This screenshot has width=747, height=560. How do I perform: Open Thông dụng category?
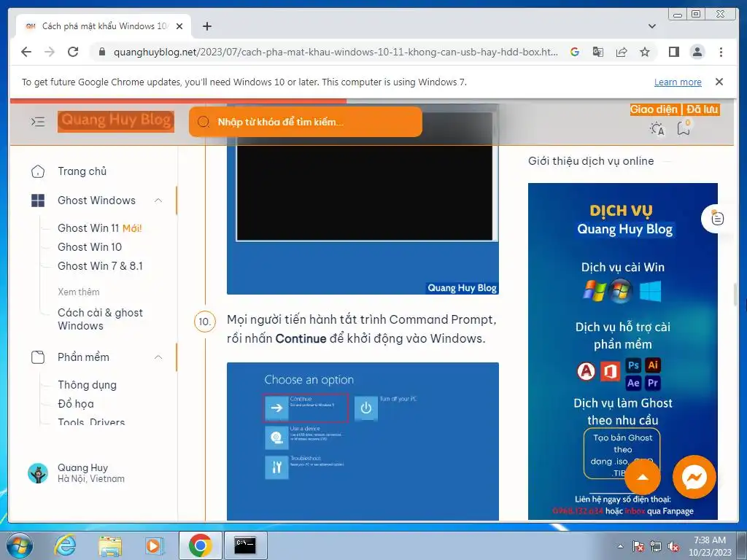pos(88,385)
